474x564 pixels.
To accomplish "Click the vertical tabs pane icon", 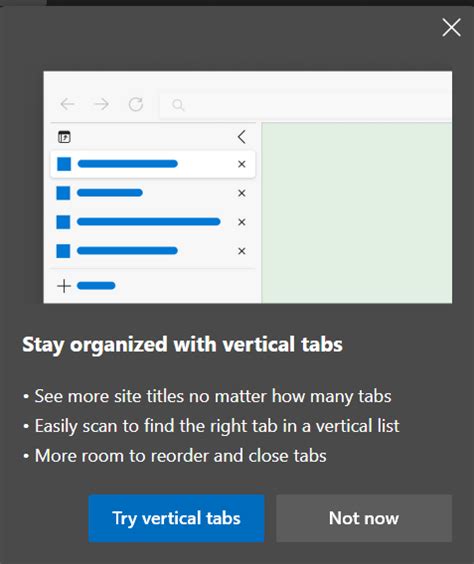I will (64, 137).
